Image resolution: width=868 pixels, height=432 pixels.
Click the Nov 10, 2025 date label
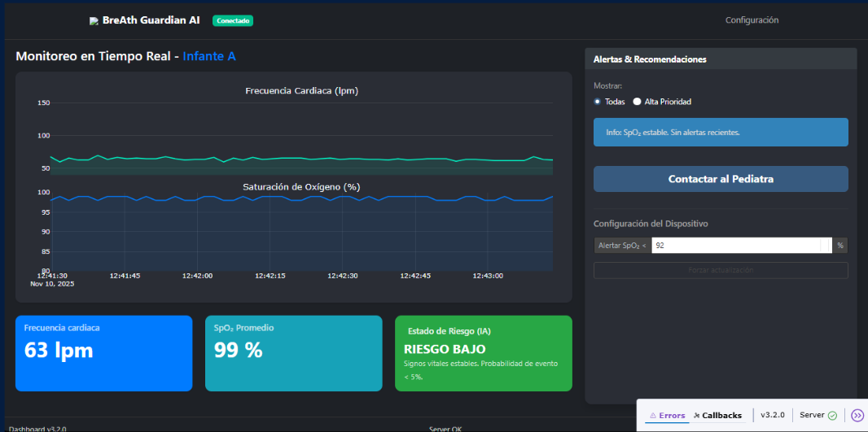coord(52,284)
